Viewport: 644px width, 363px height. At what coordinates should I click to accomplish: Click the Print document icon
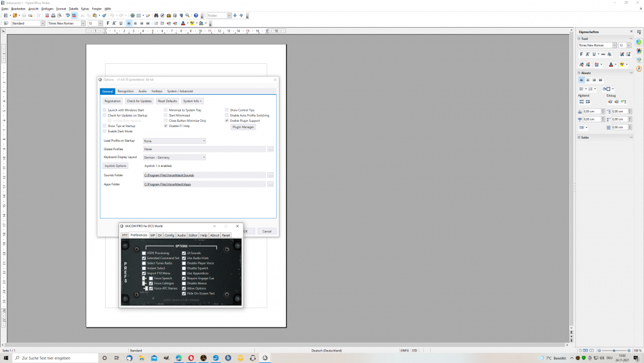(52, 15)
